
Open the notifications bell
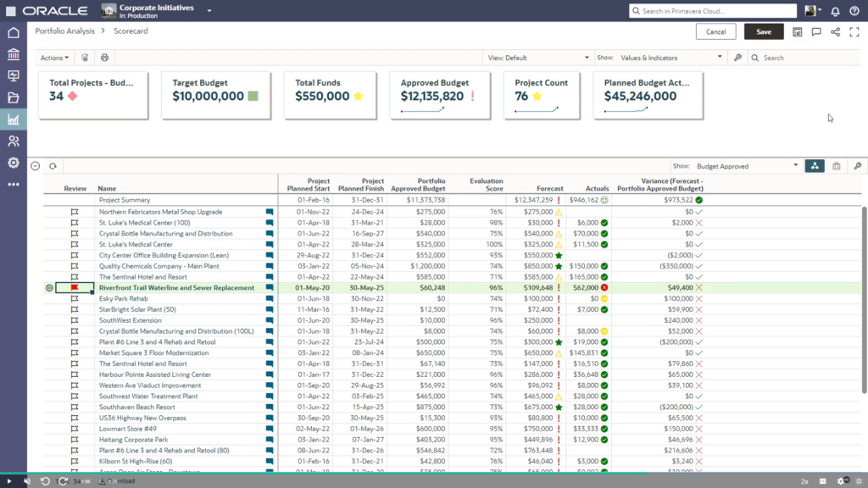[x=835, y=11]
